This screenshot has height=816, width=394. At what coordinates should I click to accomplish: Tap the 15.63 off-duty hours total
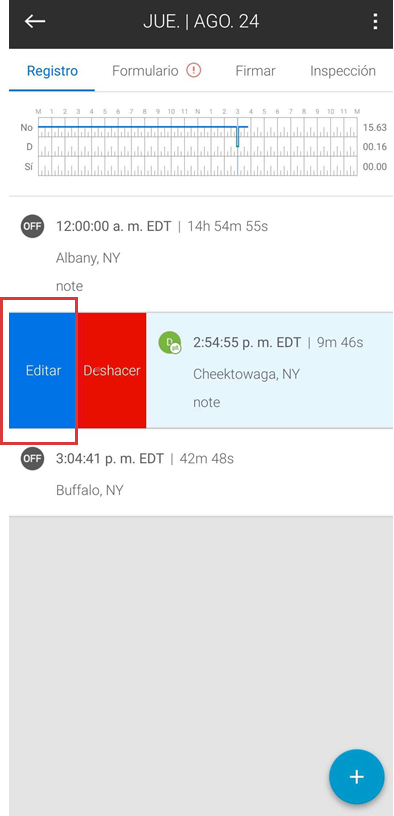(375, 128)
